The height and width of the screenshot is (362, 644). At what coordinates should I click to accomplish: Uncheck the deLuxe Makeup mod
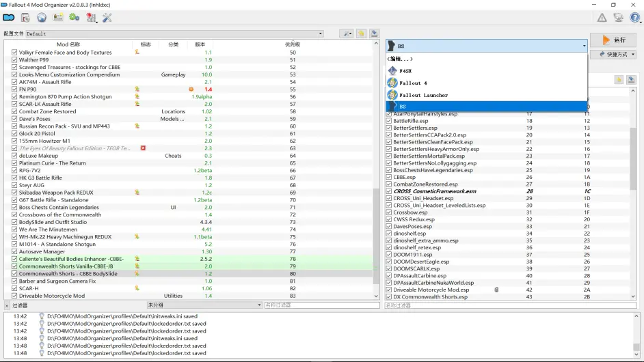(14, 156)
